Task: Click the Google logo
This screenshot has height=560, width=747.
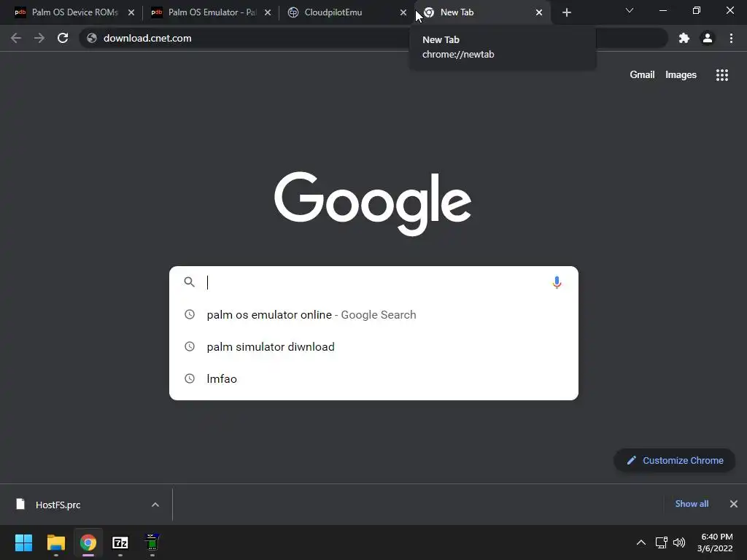Action: point(373,203)
